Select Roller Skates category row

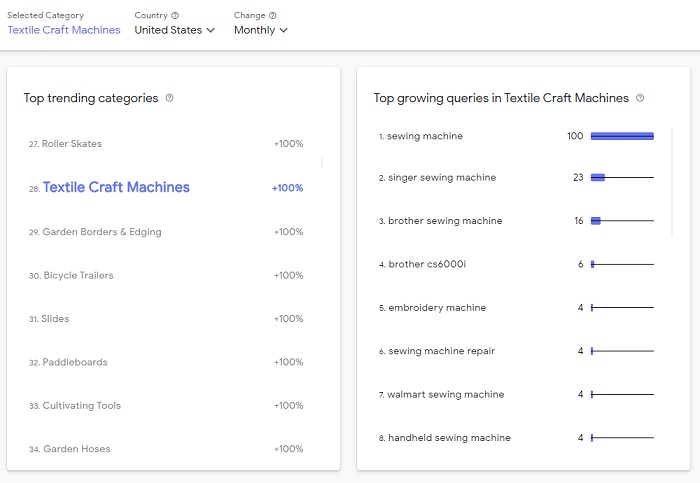(x=166, y=144)
